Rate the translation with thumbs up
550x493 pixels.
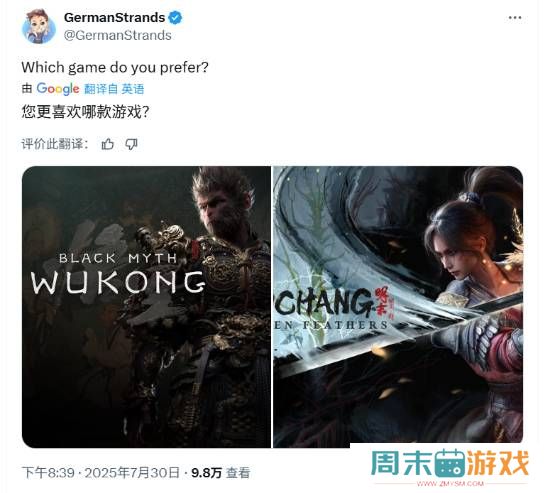[108, 144]
